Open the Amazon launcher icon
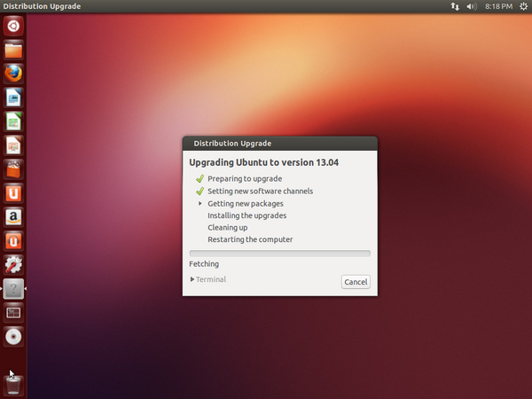The width and height of the screenshot is (532, 399). pyautogui.click(x=13, y=217)
